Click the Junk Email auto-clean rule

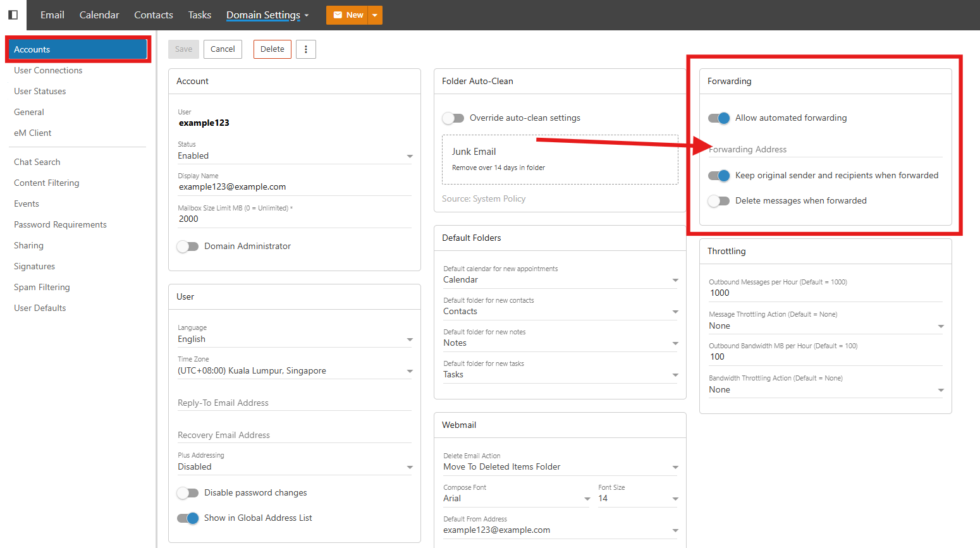(560, 159)
